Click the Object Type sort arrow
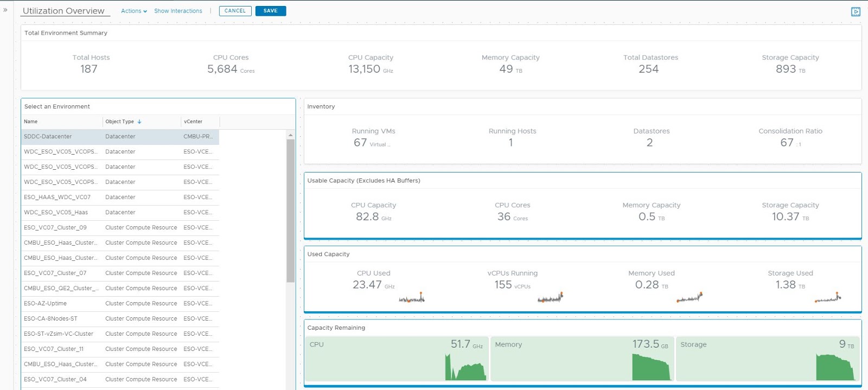The width and height of the screenshot is (868, 390). 139,122
